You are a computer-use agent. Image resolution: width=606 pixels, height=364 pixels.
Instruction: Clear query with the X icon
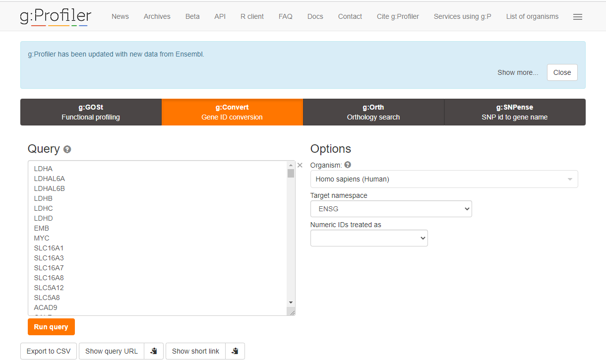[x=300, y=165]
